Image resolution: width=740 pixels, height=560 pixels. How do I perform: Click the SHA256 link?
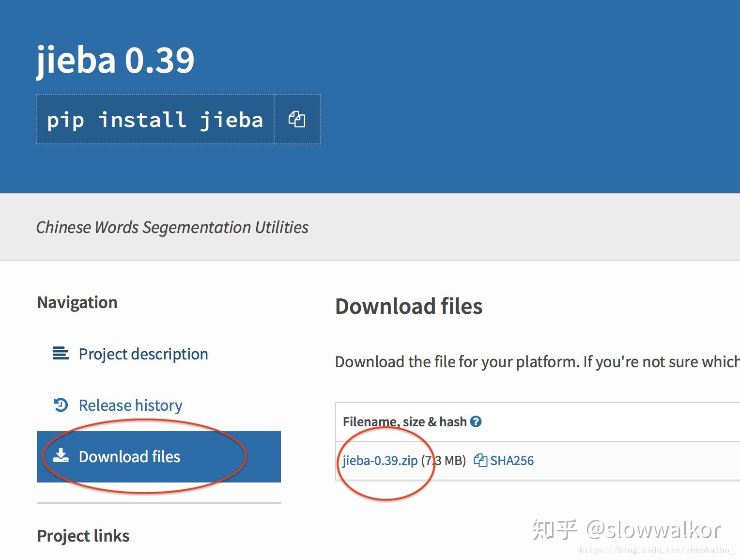point(512,460)
